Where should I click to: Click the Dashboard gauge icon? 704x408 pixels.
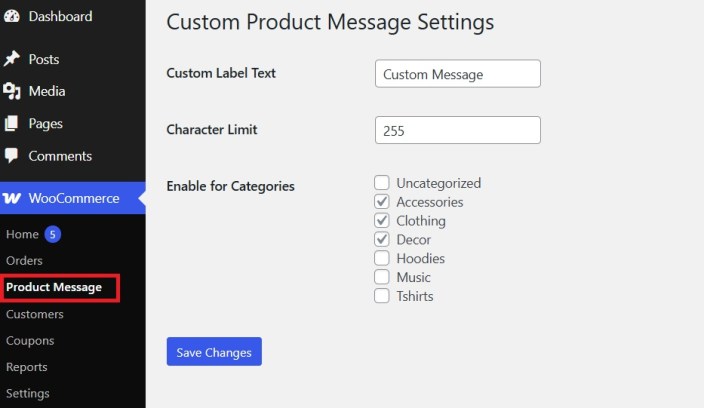(x=12, y=16)
